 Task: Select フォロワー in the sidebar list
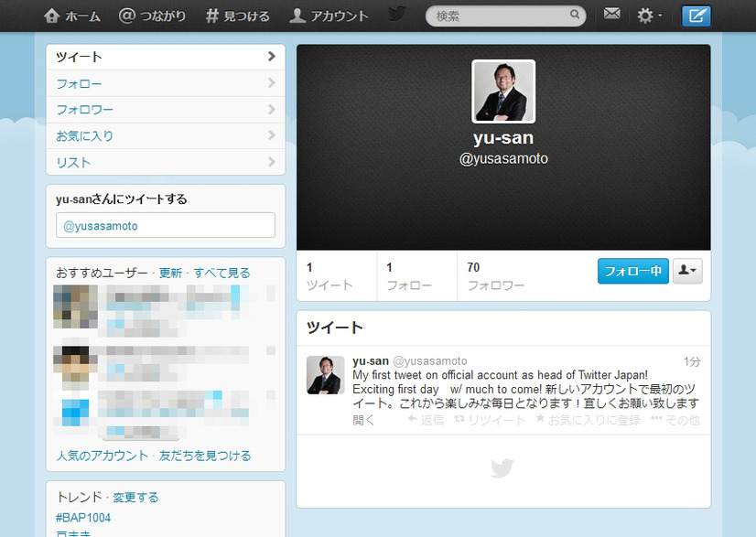(166, 110)
